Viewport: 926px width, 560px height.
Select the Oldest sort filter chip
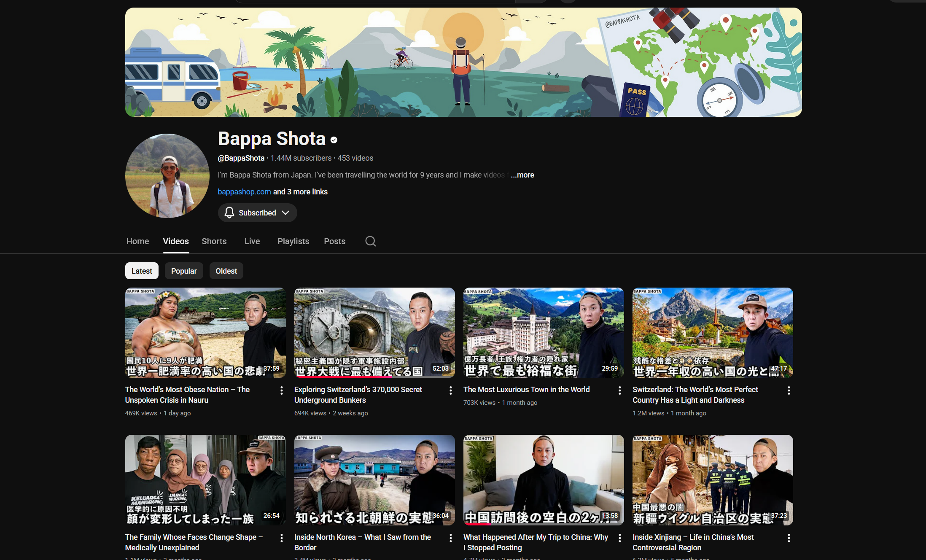point(226,271)
